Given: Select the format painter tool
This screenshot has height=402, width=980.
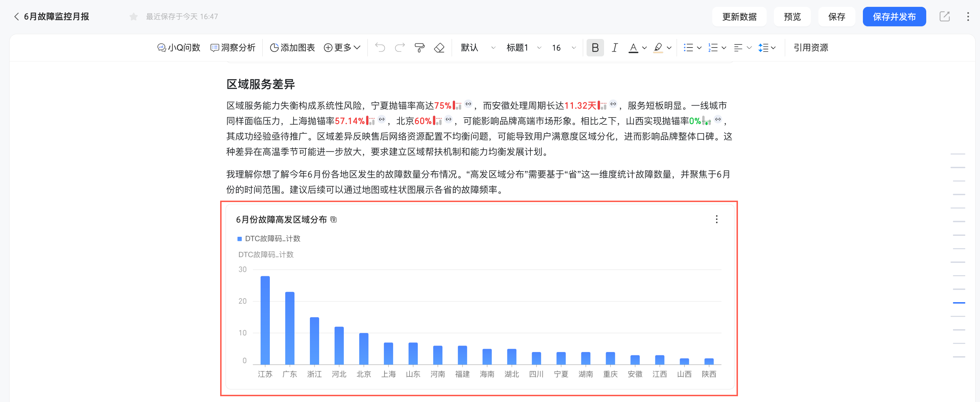Looking at the screenshot, I should pyautogui.click(x=419, y=48).
